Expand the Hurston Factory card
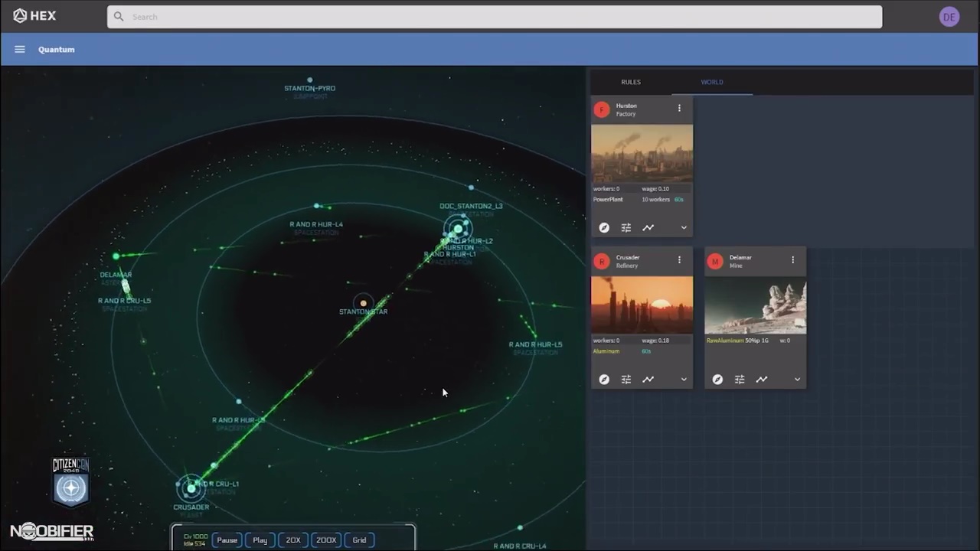The width and height of the screenshot is (980, 551). click(x=684, y=227)
